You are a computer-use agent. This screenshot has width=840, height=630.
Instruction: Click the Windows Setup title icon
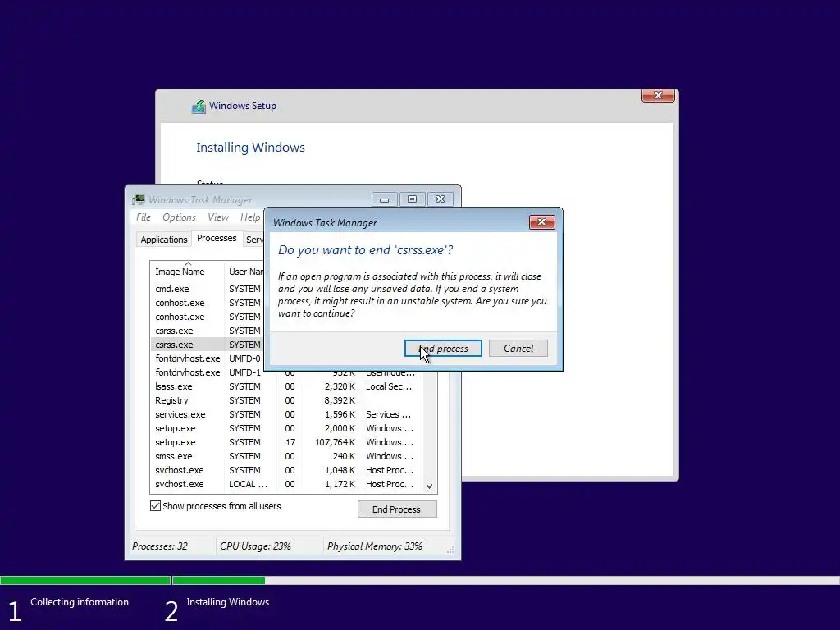[x=199, y=106]
